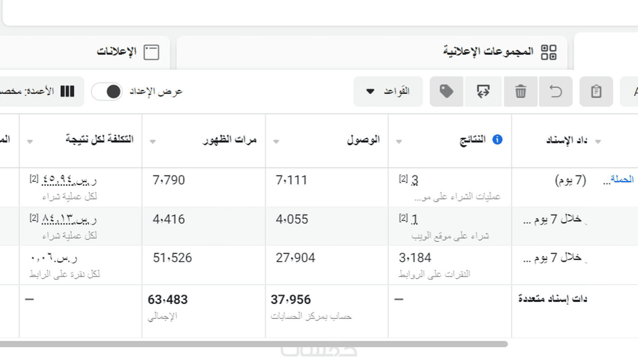Screen dimensions: 638x364
Task: Switch to the الإعلانات tab
Action: (x=116, y=51)
